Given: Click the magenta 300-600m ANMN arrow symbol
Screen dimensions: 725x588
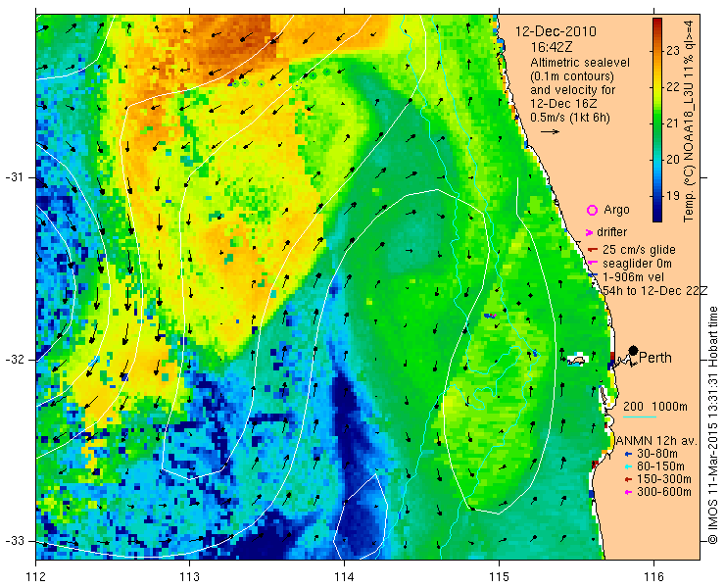Looking at the screenshot, I should (x=628, y=492).
